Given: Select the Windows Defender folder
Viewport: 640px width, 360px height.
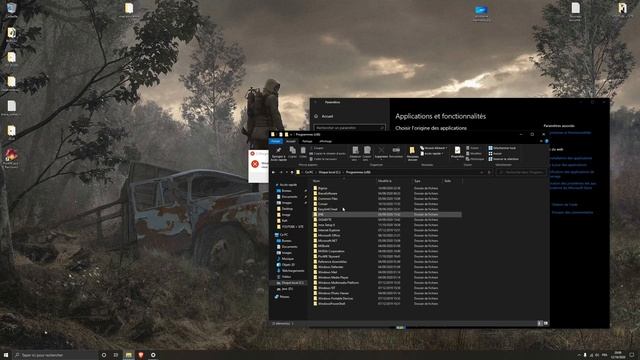Looking at the screenshot, I should pyautogui.click(x=330, y=267).
